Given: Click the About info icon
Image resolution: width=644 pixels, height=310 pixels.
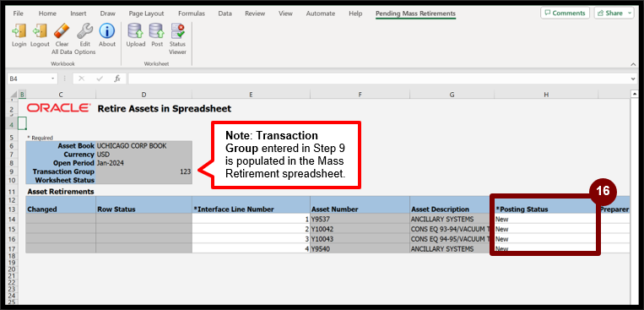Looking at the screenshot, I should (x=107, y=31).
